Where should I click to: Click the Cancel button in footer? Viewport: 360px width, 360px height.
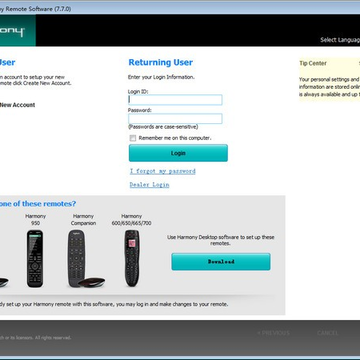(328, 333)
